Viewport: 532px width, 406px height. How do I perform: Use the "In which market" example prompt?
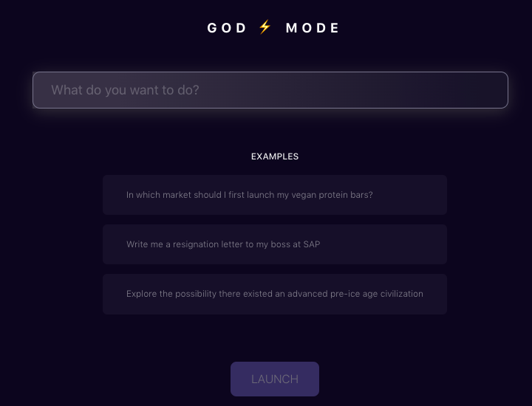[x=275, y=195]
